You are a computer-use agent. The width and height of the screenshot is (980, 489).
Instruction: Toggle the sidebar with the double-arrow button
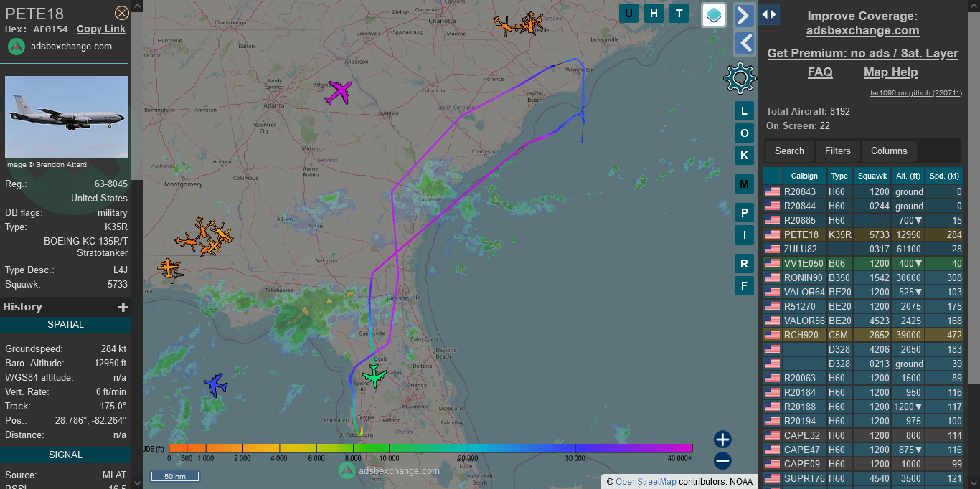[768, 14]
